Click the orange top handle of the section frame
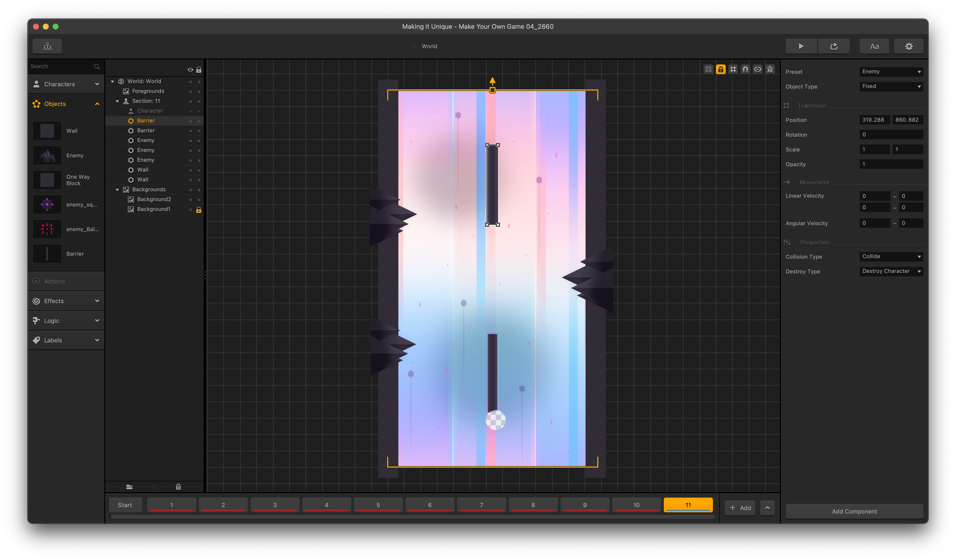The height and width of the screenshot is (560, 956). point(493,90)
